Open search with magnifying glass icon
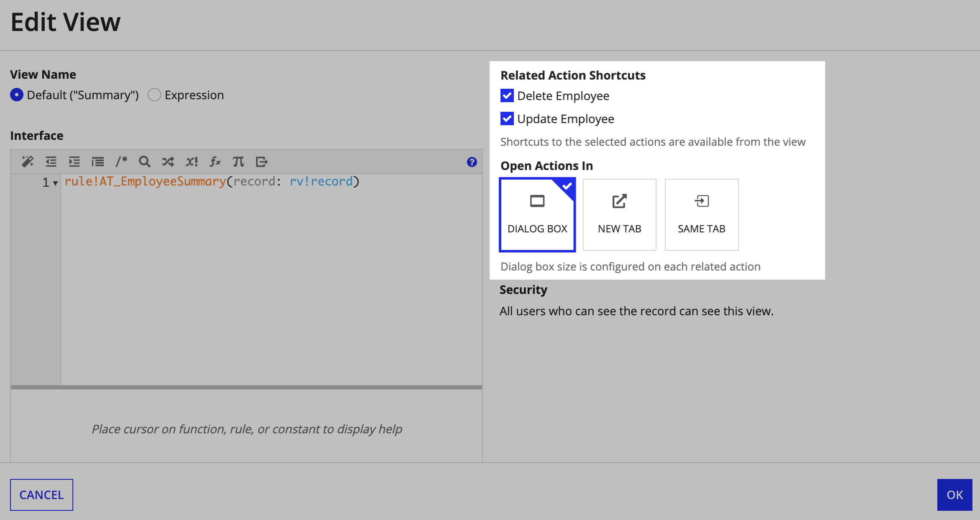980x520 pixels. point(145,162)
